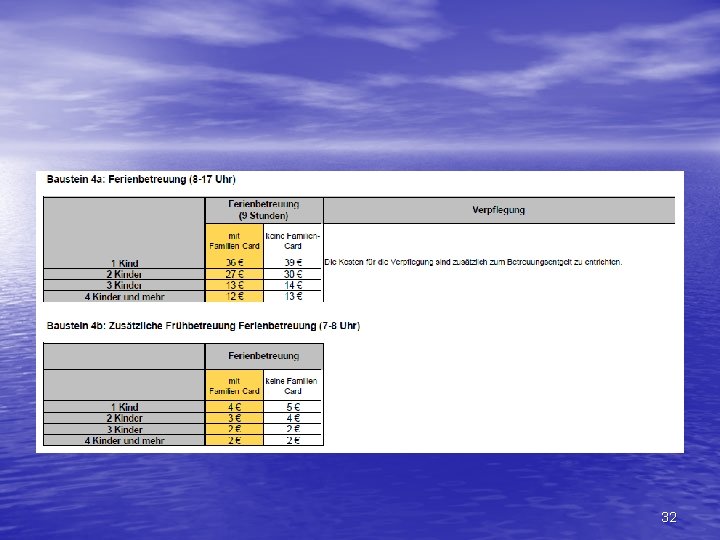The image size is (720, 540).
Task: Click 'keine Familien-Card' header in 4a table
Action: click(293, 241)
